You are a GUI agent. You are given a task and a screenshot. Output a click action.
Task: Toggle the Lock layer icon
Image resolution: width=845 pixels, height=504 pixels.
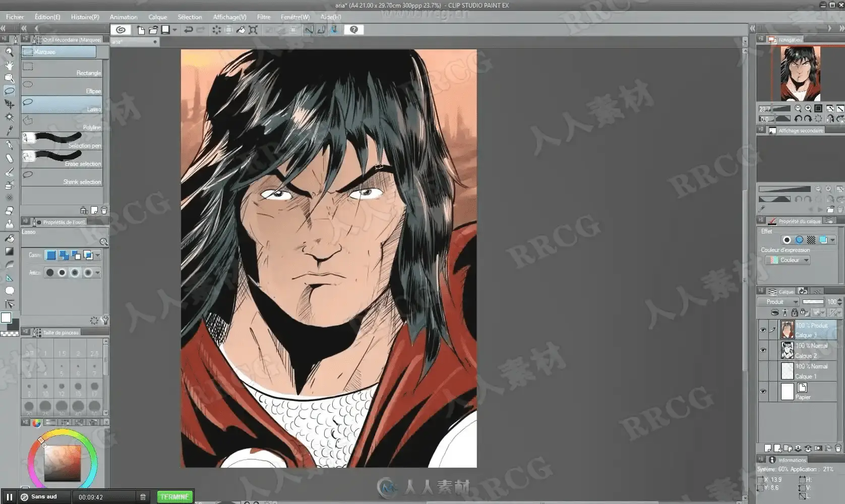(x=795, y=312)
